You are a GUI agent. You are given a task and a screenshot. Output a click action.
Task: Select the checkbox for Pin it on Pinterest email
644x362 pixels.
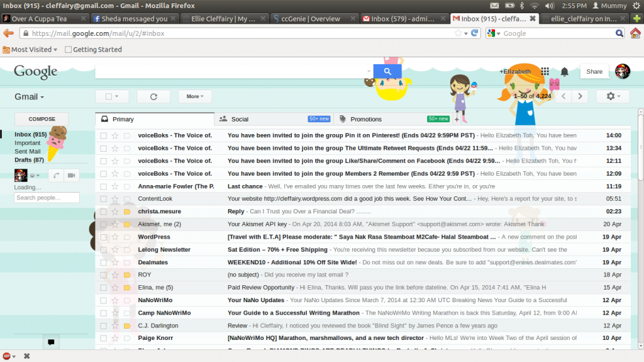pos(104,135)
